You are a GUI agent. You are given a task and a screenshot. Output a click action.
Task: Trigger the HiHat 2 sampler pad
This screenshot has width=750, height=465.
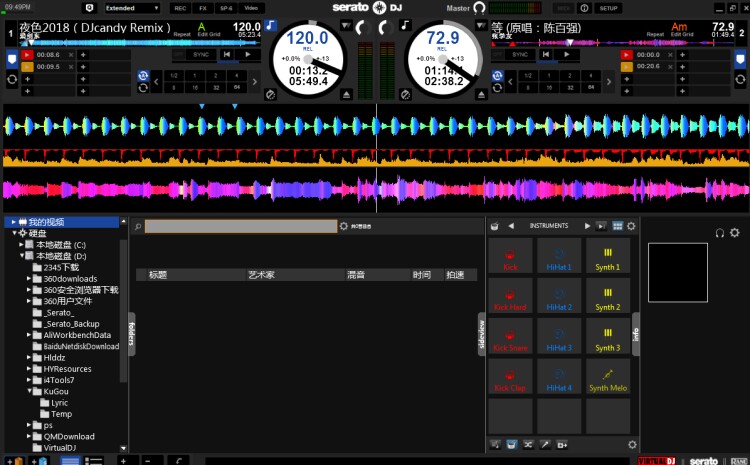pos(559,296)
